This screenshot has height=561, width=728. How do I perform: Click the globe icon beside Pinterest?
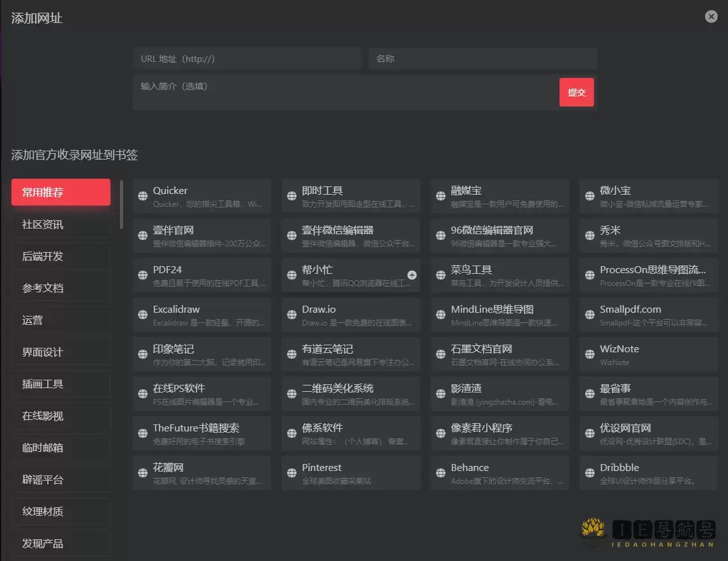pos(292,473)
